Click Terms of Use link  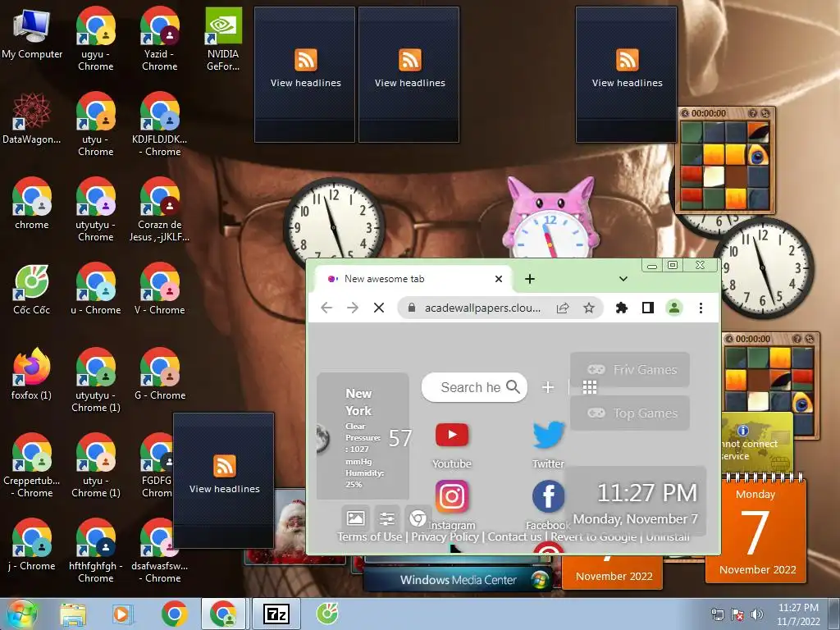[x=370, y=536]
